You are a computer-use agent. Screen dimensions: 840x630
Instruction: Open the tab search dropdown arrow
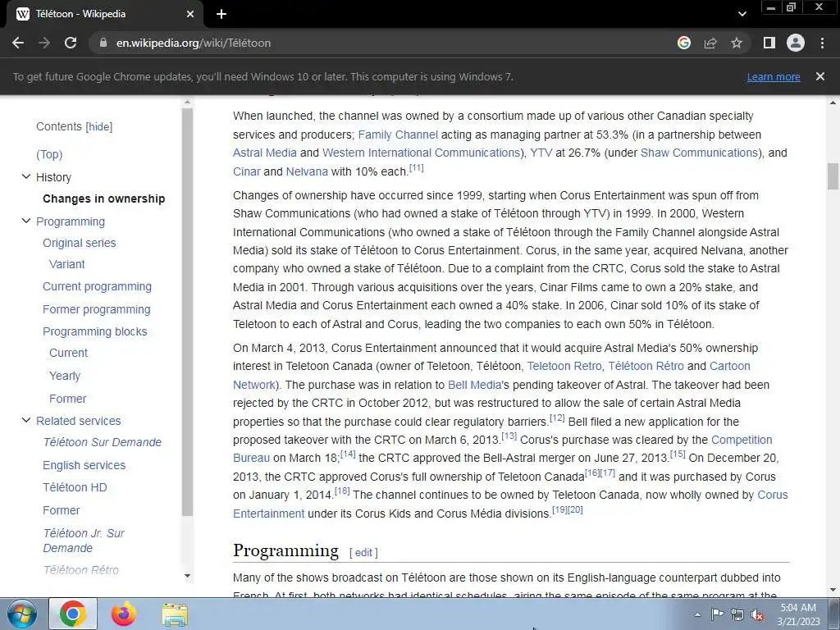click(742, 14)
